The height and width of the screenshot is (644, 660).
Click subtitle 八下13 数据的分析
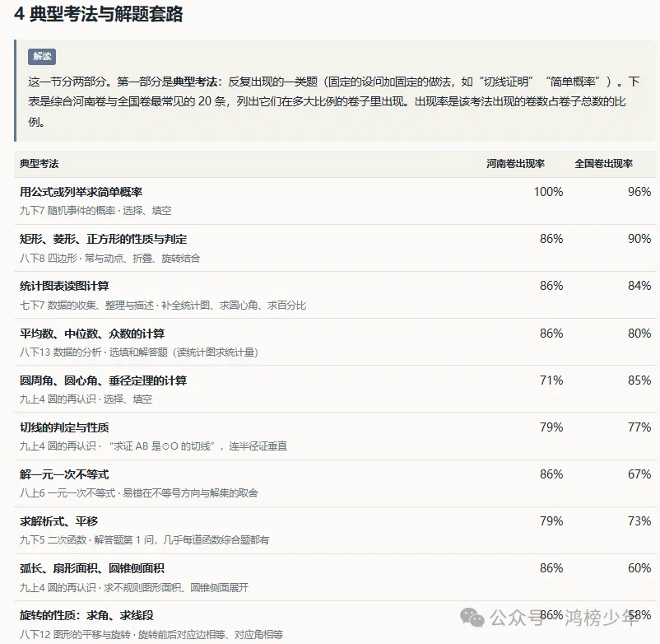[x=60, y=352]
